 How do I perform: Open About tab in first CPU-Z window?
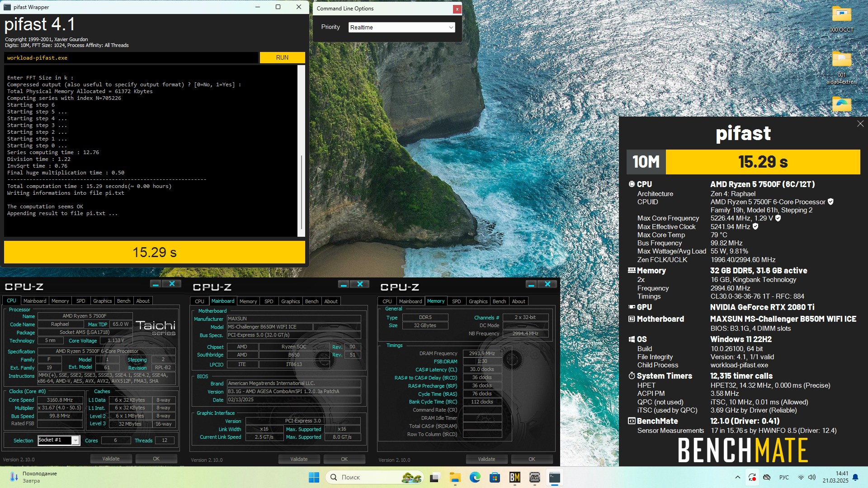[143, 301]
